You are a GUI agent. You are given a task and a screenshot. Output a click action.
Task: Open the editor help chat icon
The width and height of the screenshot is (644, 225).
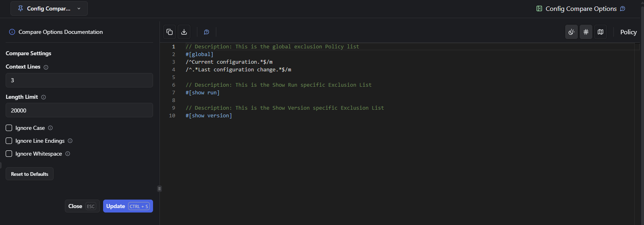point(207,32)
